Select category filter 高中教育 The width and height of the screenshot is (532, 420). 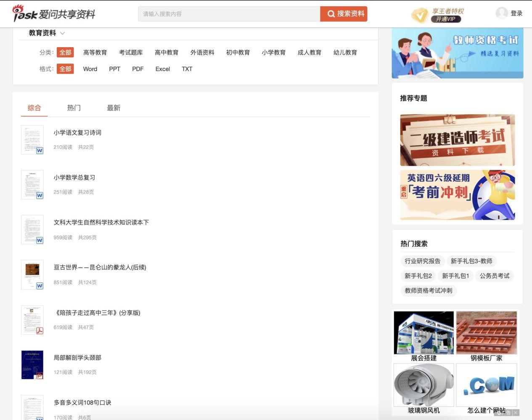[167, 53]
